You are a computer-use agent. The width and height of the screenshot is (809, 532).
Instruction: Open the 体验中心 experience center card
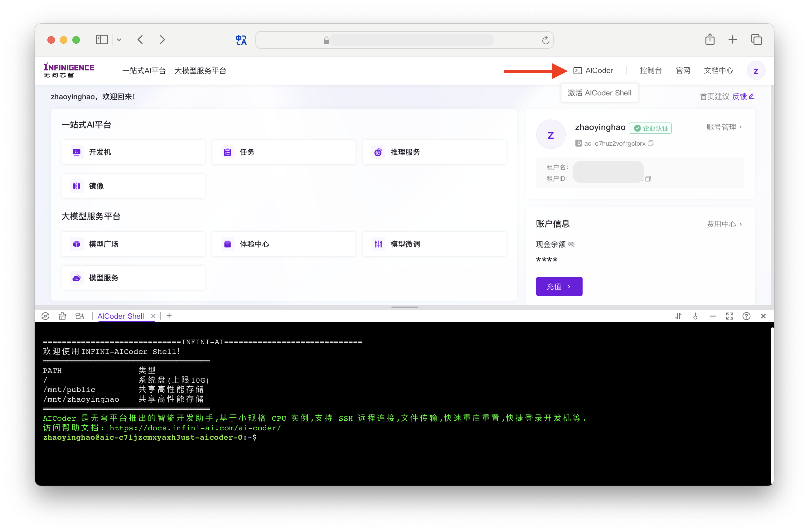[283, 244]
